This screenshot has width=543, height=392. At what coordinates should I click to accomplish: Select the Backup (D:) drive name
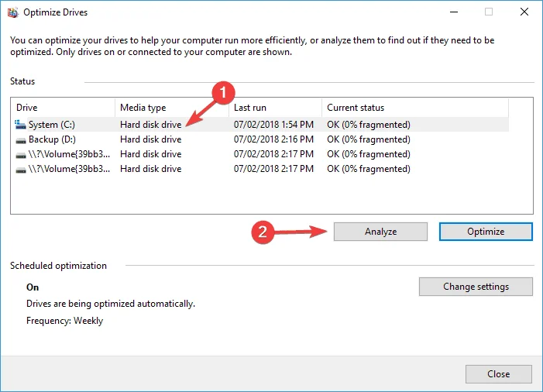[52, 139]
